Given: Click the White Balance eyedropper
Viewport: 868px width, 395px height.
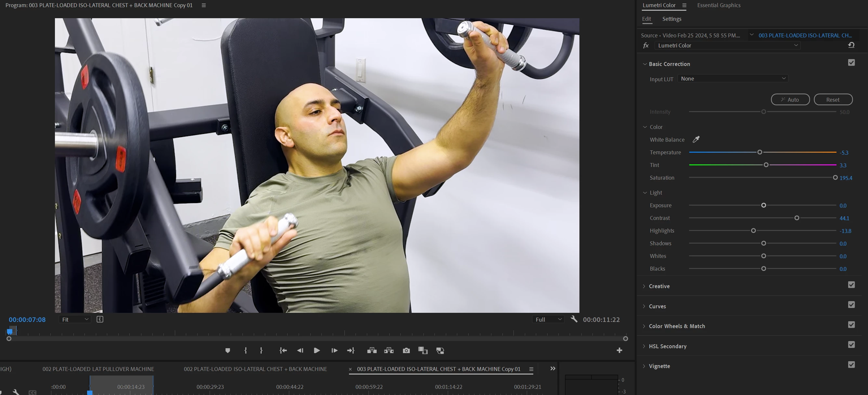Looking at the screenshot, I should (696, 139).
